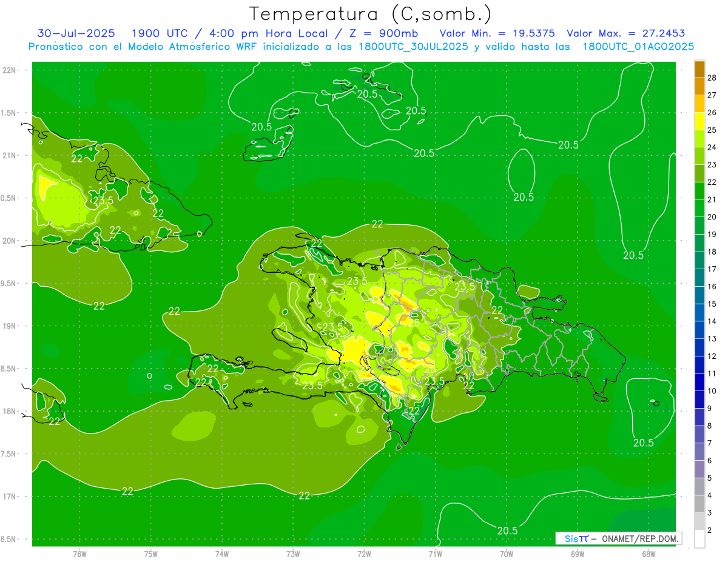Viewport: 728px width, 562px height.
Task: Click the "20N" latitude axis label
Action: (10, 241)
